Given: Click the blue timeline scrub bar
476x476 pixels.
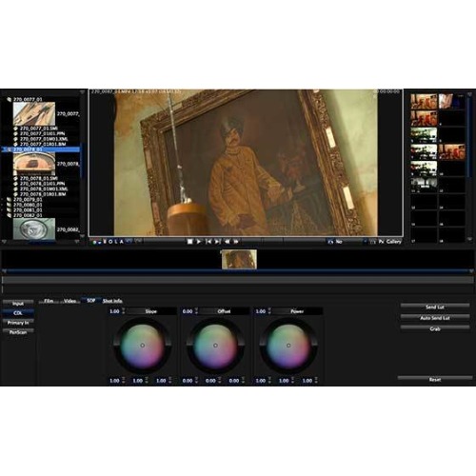Looking at the screenshot, I should pos(238,271).
